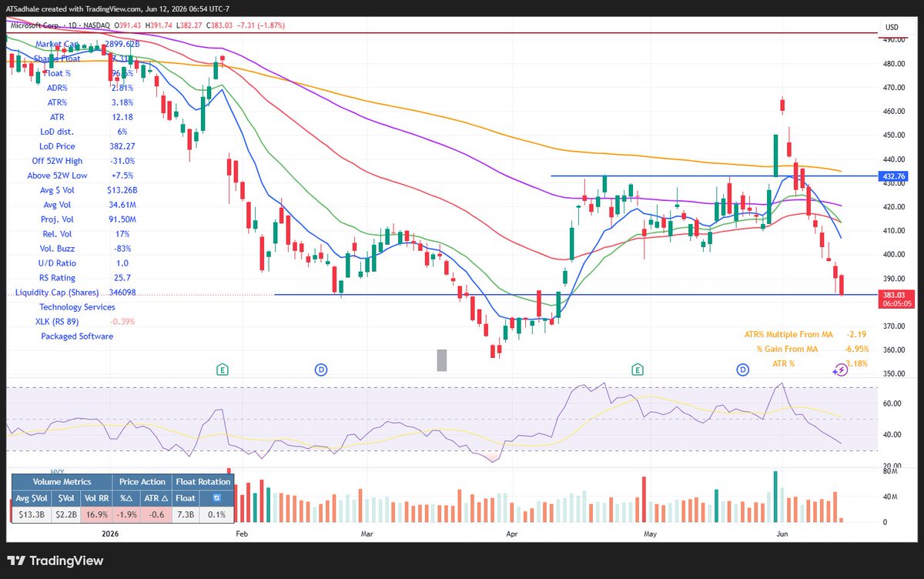Click the -1.9% change cell
The height and width of the screenshot is (579, 924).
[128, 514]
